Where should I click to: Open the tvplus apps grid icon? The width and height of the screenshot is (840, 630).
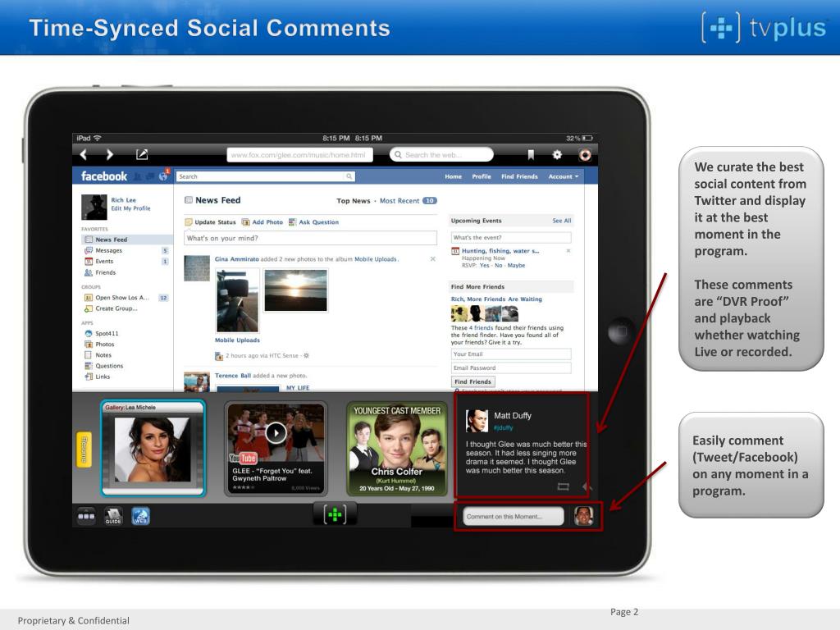click(86, 517)
